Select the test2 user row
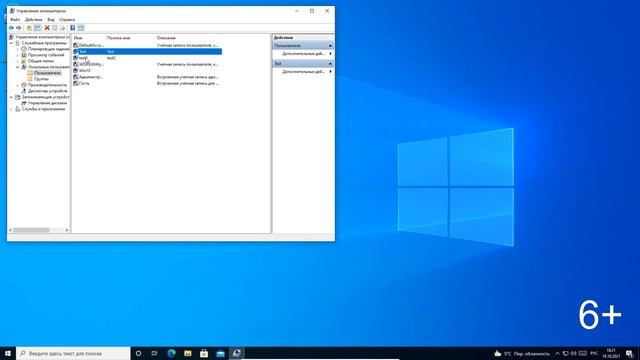 pyautogui.click(x=147, y=58)
